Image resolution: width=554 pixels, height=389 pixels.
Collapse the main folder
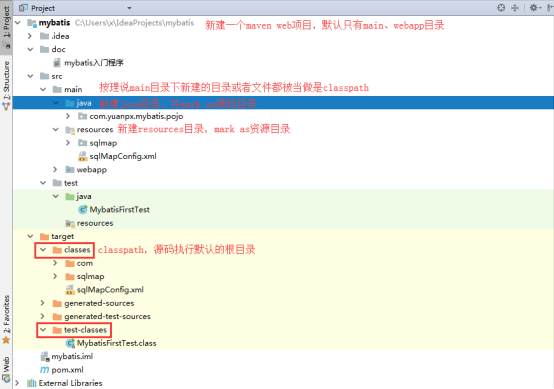coord(43,89)
